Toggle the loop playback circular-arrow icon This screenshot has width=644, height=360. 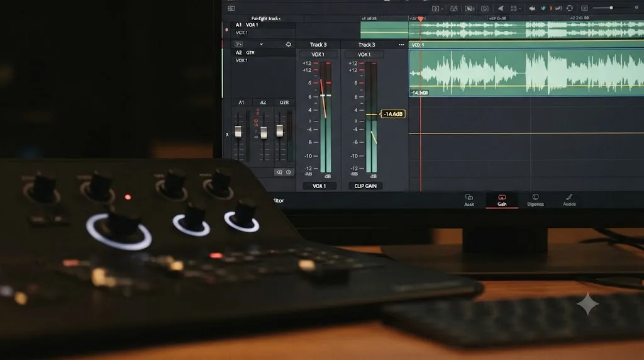[570, 8]
